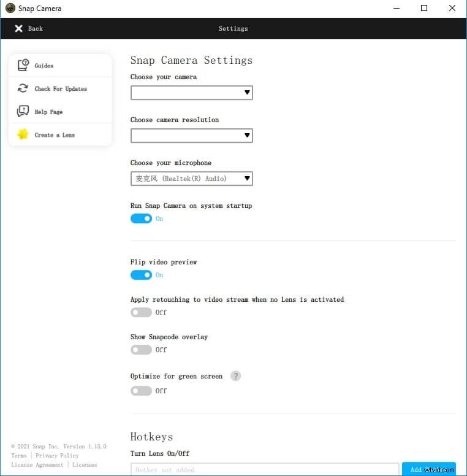Click the Back X icon
467x476 pixels.
[19, 28]
